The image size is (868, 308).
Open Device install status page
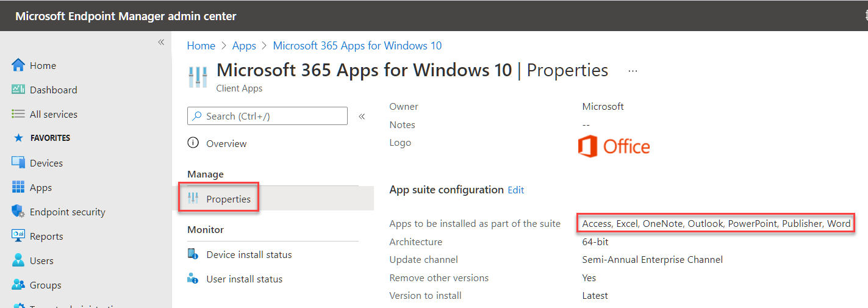tap(249, 254)
